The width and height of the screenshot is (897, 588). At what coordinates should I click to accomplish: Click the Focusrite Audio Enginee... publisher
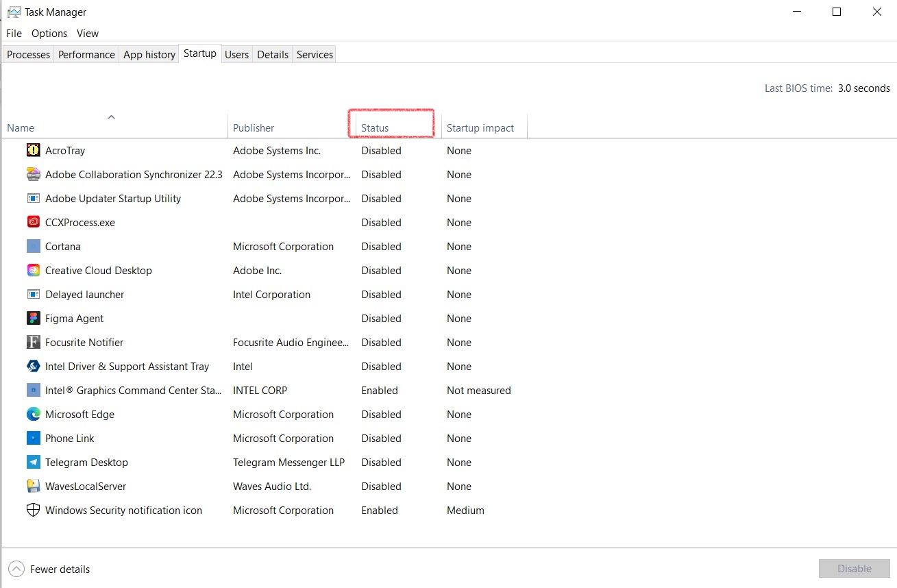pyautogui.click(x=291, y=342)
